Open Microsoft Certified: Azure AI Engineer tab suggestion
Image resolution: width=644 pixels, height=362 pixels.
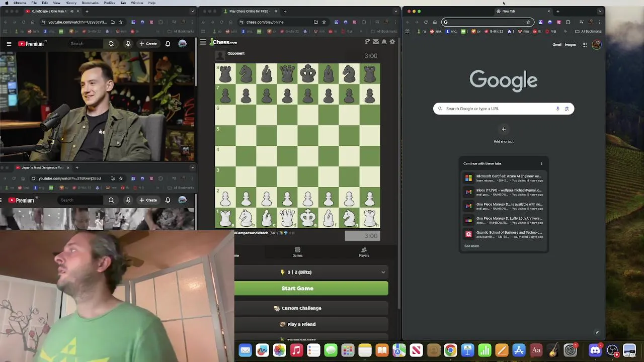coord(504,178)
